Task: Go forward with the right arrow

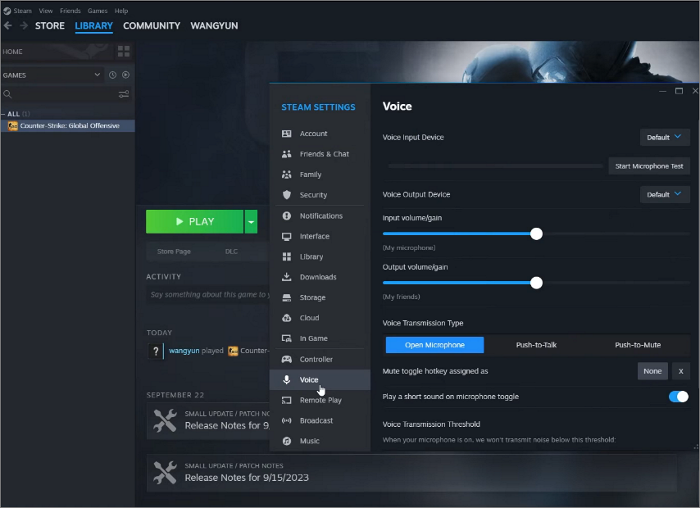Action: pos(24,25)
